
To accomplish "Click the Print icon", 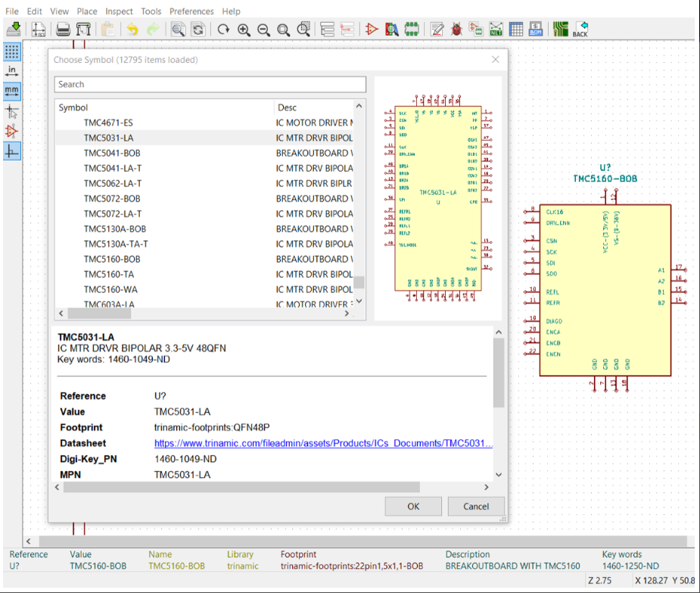I will coord(63,30).
